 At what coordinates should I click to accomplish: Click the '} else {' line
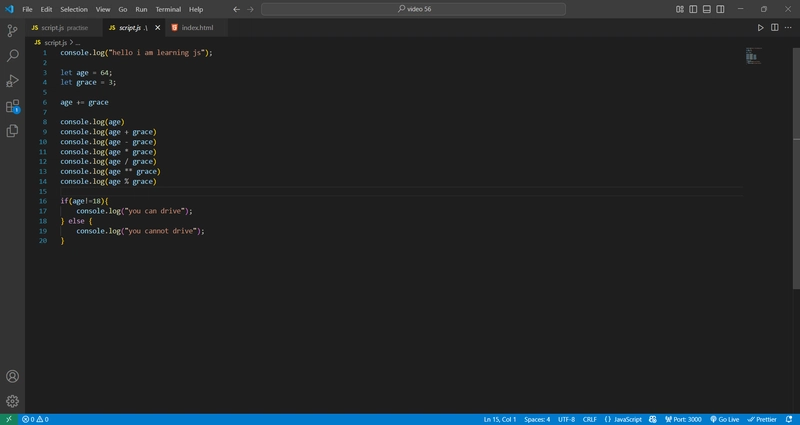coord(76,221)
